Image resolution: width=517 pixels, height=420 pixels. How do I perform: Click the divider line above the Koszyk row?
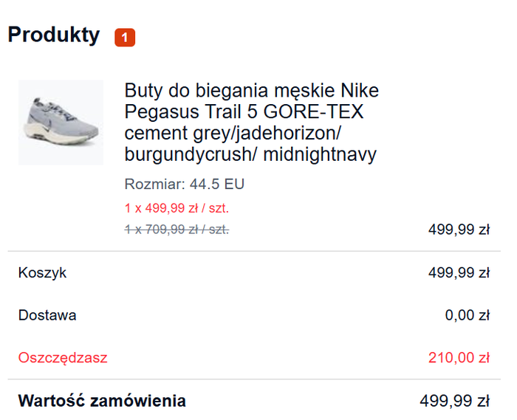point(254,251)
